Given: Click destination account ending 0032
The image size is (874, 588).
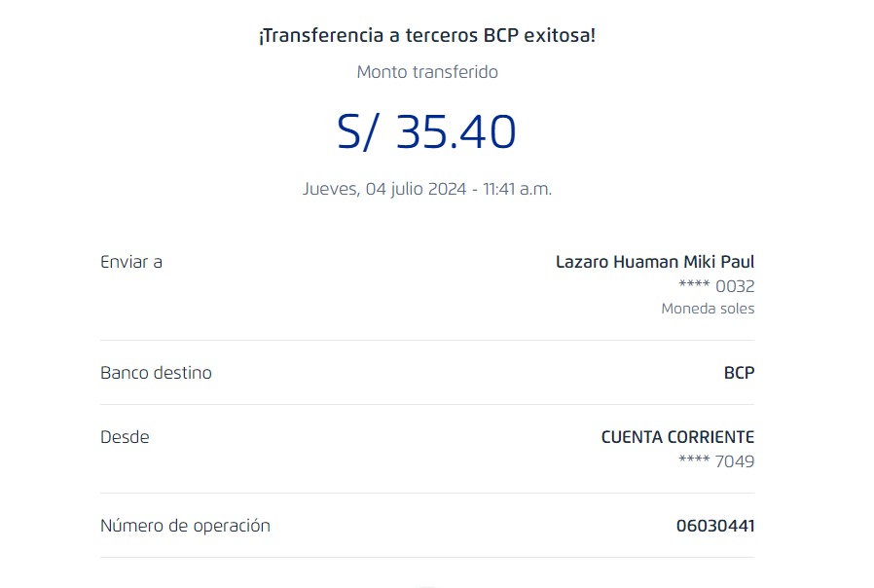Looking at the screenshot, I should 715,286.
